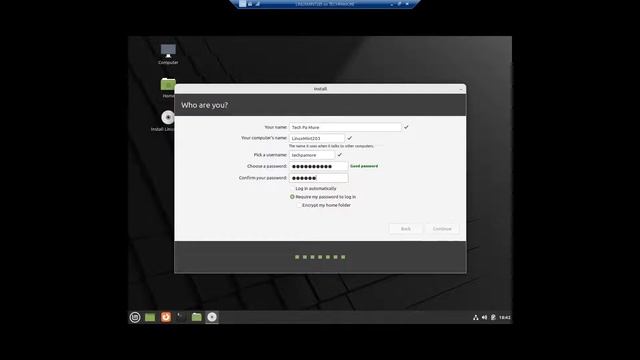Open the volume tray icon
This screenshot has height=360, width=640.
484,317
